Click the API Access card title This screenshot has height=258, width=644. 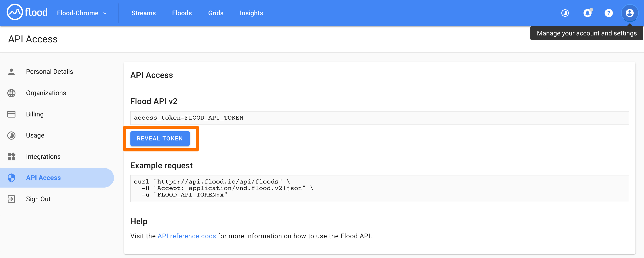[151, 75]
